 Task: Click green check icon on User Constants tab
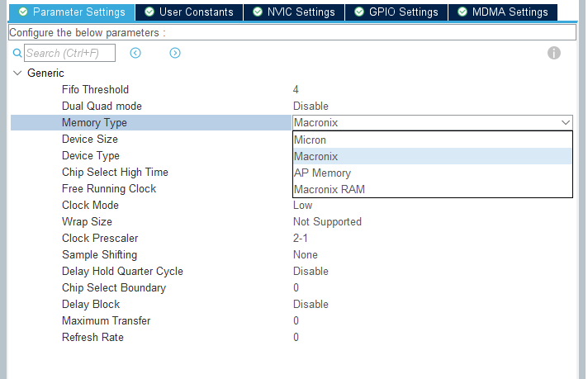[x=149, y=12]
